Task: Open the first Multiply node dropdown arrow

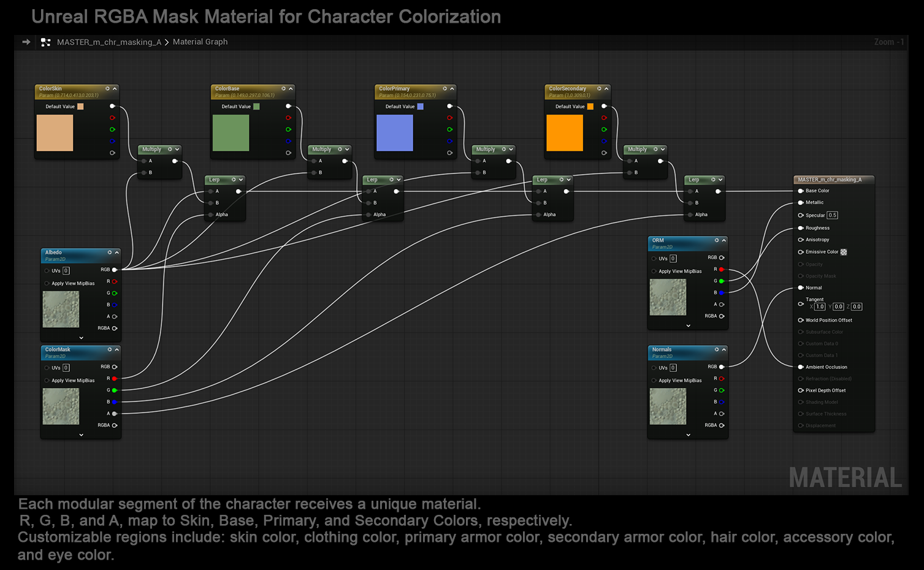Action: (177, 150)
